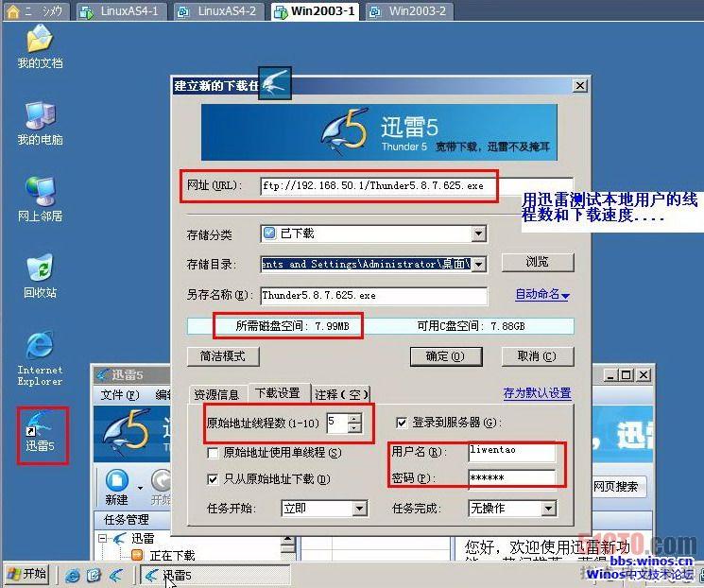The width and height of the screenshot is (704, 588).
Task: Select Win2003-1 virtual machine tab
Action: pos(316,11)
